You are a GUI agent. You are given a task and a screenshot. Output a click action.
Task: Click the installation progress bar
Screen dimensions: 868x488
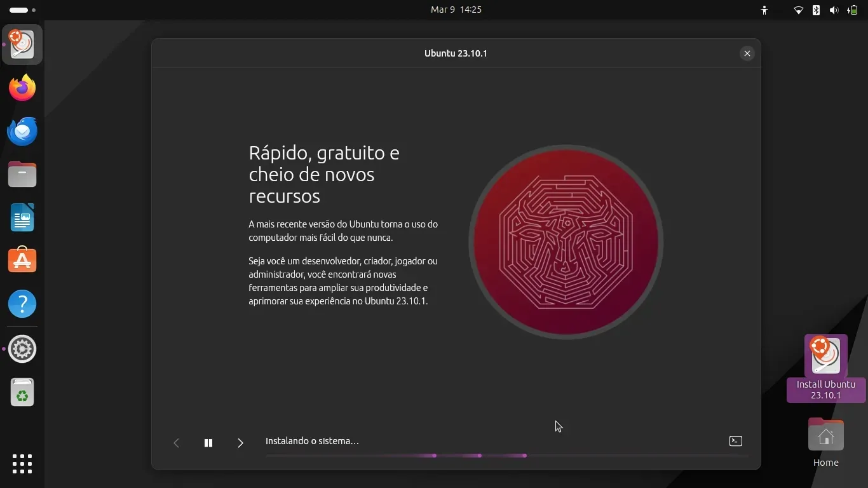tap(506, 456)
